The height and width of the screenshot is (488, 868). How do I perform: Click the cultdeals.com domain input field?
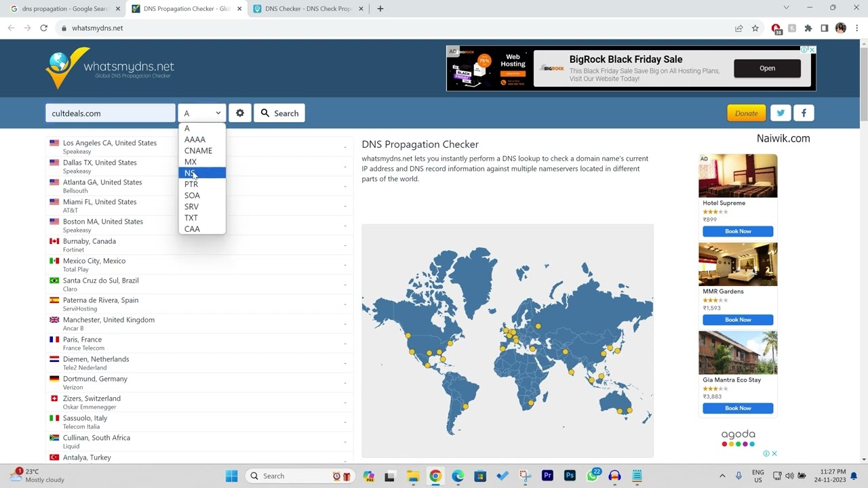[110, 113]
